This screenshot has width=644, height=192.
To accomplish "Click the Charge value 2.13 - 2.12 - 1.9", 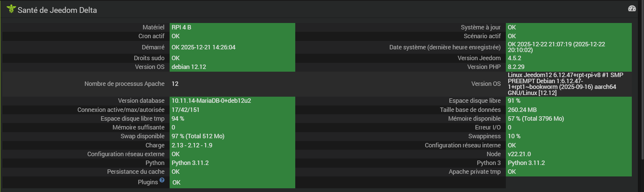I will (x=192, y=145).
